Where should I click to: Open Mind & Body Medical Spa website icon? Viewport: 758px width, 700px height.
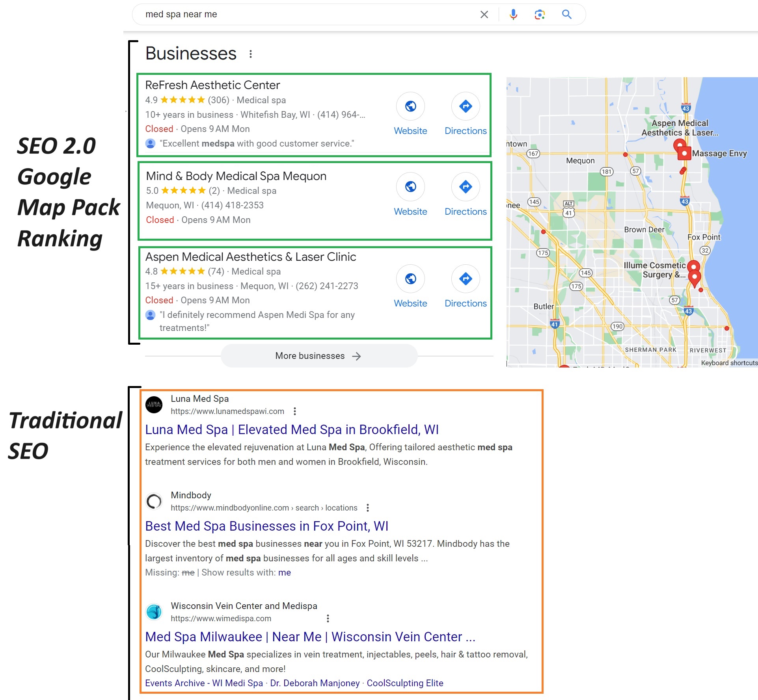[x=410, y=187]
